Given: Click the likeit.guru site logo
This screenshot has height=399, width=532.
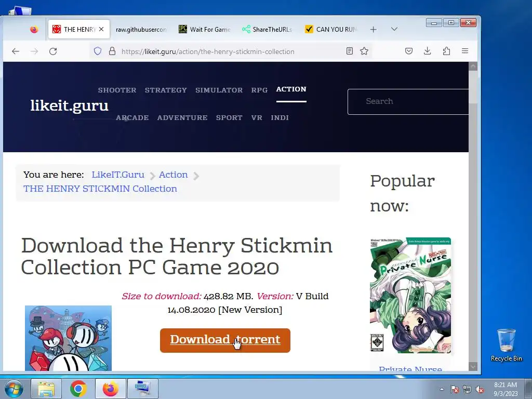Looking at the screenshot, I should [69, 105].
